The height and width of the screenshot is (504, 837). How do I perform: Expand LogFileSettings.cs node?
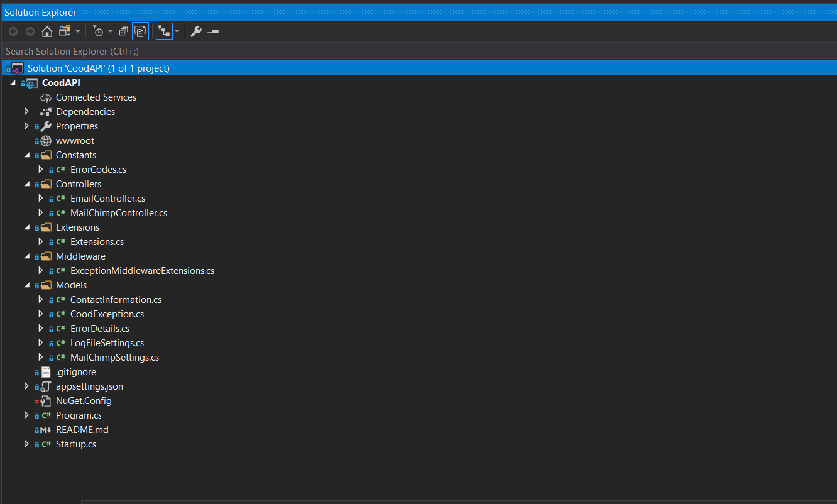tap(41, 342)
